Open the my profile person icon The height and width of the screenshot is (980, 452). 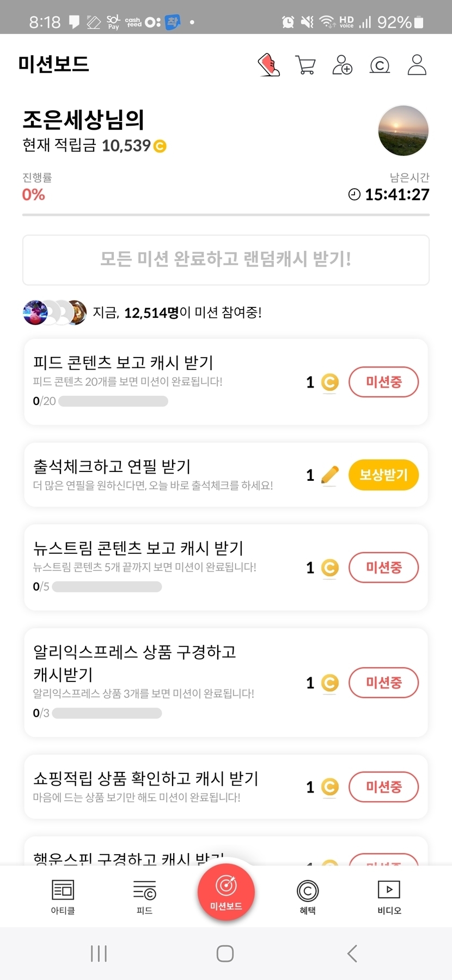point(417,65)
